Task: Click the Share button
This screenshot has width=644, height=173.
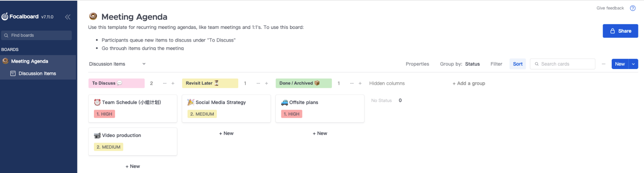Action: tap(620, 31)
